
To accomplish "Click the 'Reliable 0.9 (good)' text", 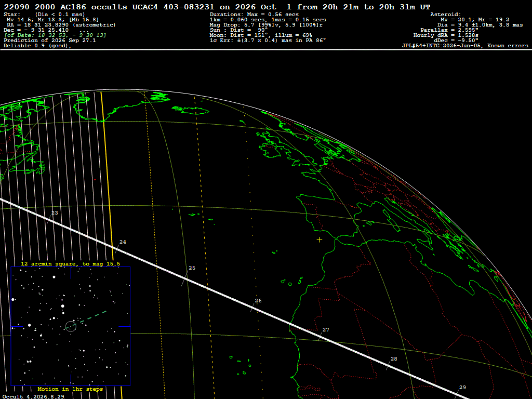I will (x=37, y=46).
